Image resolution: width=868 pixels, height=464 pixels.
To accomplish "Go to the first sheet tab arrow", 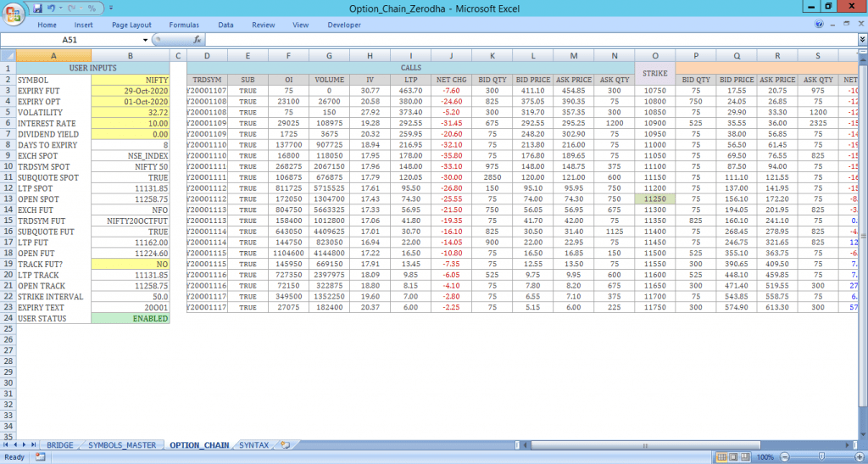I will [x=6, y=445].
